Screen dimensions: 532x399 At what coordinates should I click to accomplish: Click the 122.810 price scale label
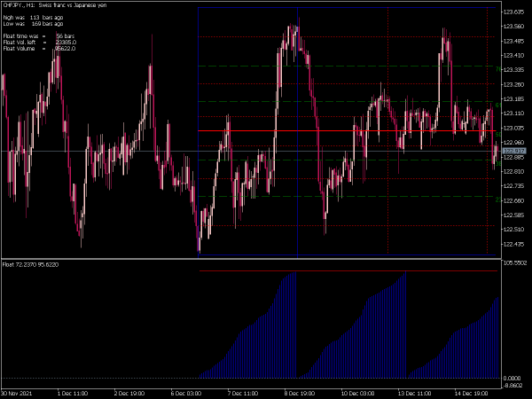point(513,172)
